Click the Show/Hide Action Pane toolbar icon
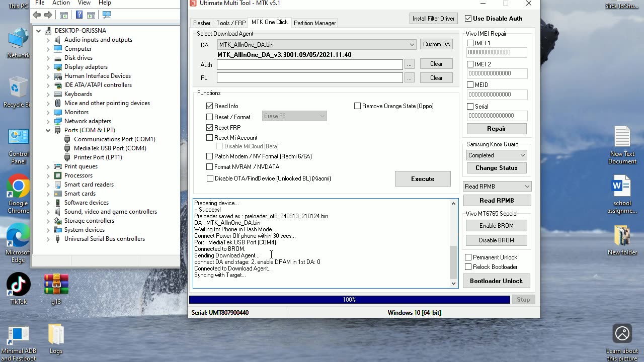This screenshot has height=362, width=644. [91, 15]
